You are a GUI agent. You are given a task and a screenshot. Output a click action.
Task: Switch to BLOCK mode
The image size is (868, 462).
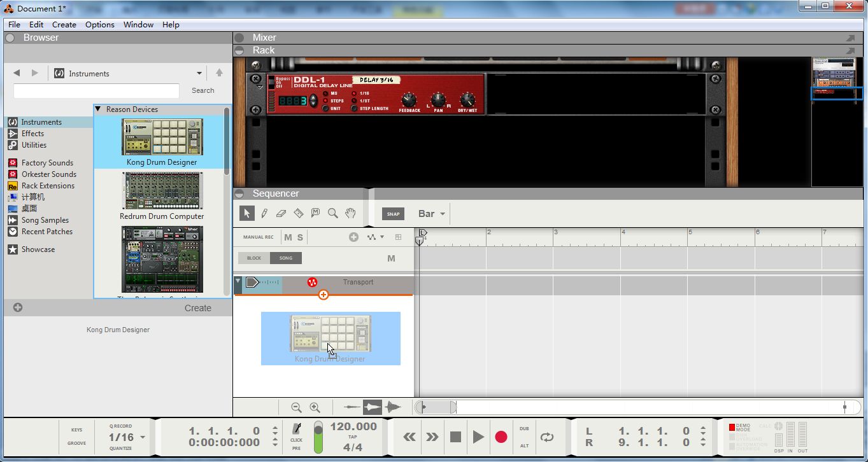[254, 258]
